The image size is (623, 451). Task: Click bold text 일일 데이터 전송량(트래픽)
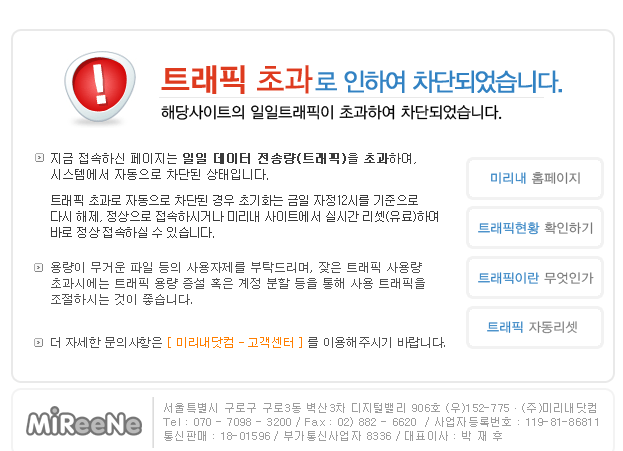(x=264, y=159)
